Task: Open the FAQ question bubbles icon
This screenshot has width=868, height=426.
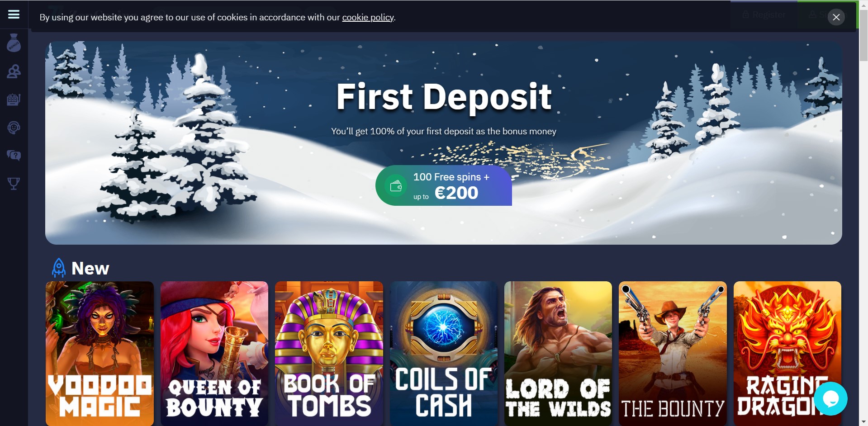Action: tap(14, 156)
